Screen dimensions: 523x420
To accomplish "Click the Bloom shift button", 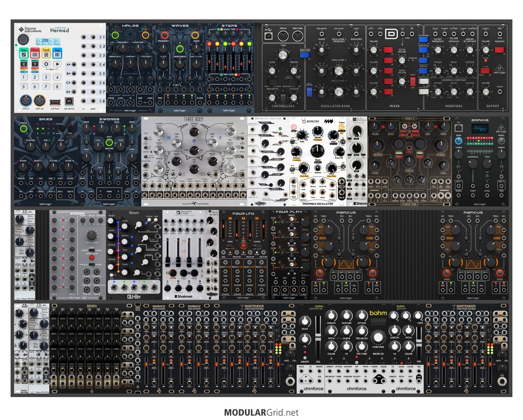I will 112,275.
